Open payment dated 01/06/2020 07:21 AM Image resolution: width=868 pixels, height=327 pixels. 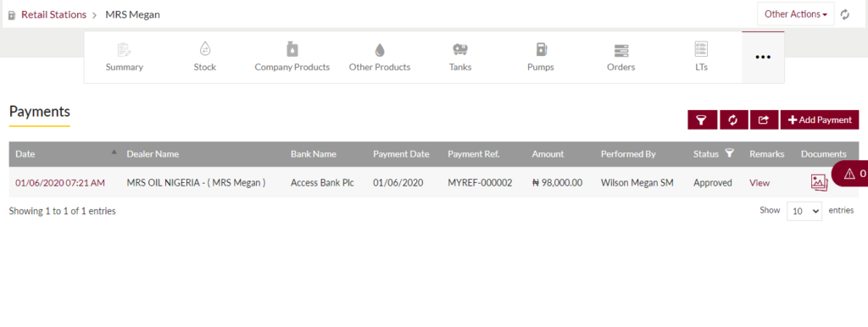(60, 183)
